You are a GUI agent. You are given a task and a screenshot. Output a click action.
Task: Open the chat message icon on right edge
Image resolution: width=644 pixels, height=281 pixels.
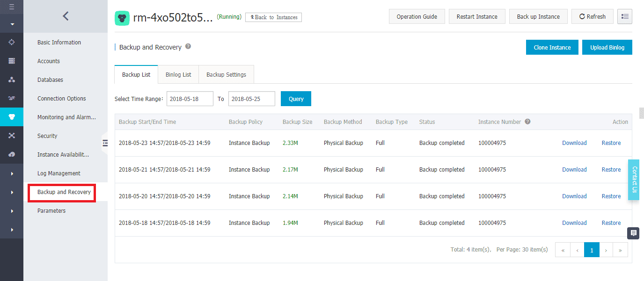633,233
